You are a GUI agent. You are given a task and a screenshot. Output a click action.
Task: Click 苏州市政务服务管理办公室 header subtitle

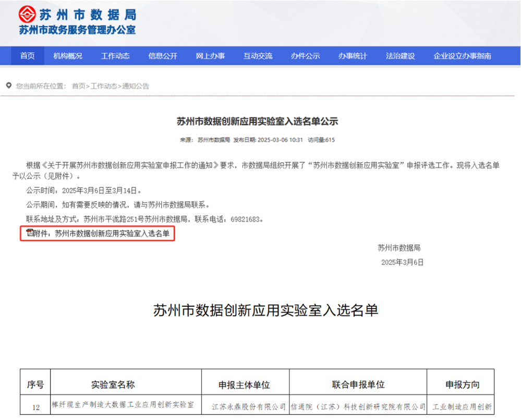77,30
